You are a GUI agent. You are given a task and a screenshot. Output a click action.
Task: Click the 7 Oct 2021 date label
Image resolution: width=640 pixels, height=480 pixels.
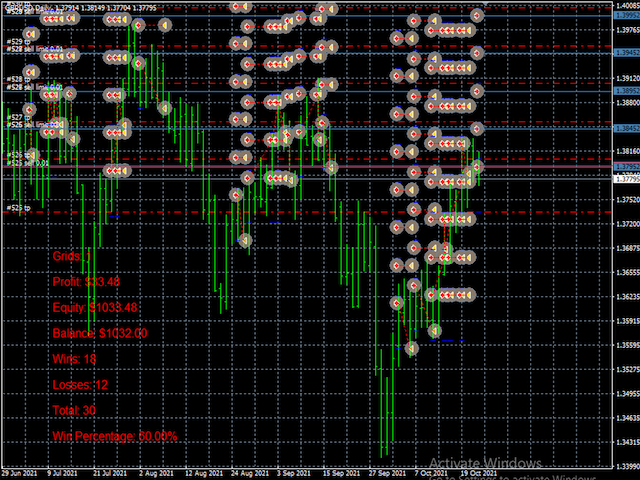click(431, 473)
